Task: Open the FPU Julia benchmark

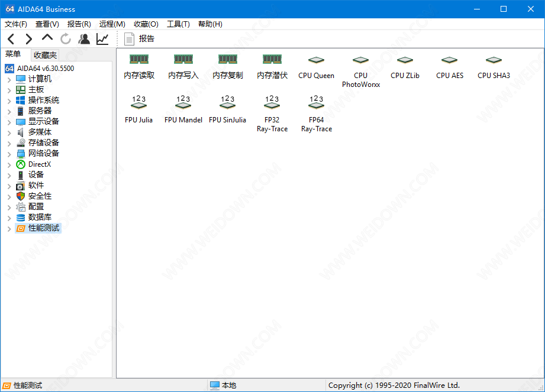Action: [138, 109]
